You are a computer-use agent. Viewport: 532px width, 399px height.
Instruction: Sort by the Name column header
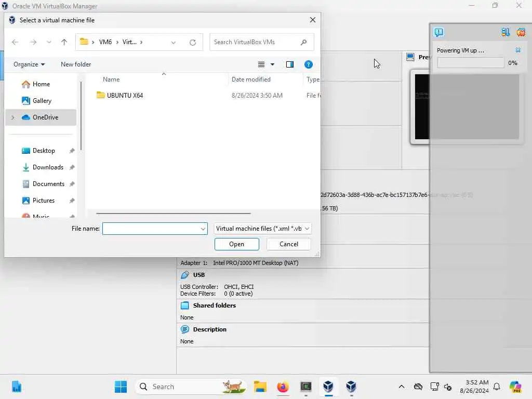[x=111, y=79]
